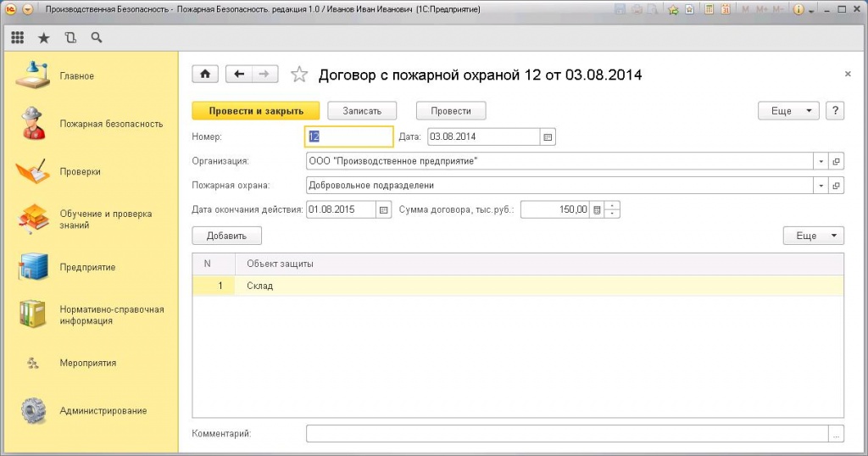Click the Провести и закрыть button
Viewport: 868px width, 456px height.
click(x=256, y=111)
